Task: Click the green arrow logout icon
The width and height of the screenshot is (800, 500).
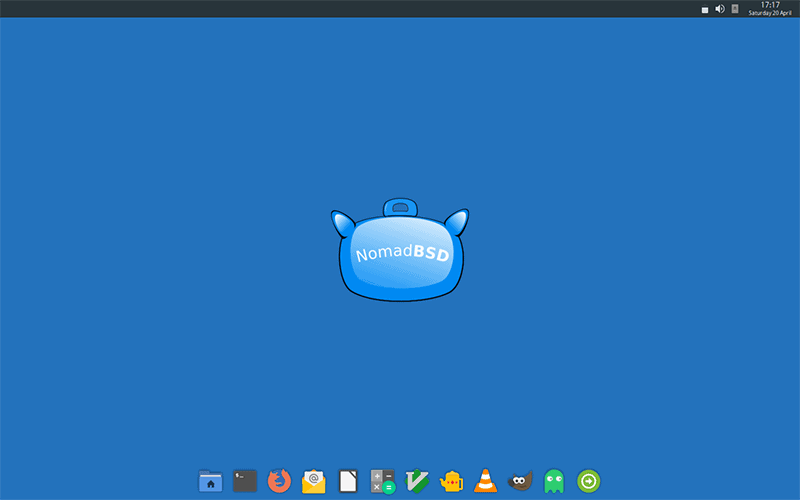Action: click(x=589, y=481)
